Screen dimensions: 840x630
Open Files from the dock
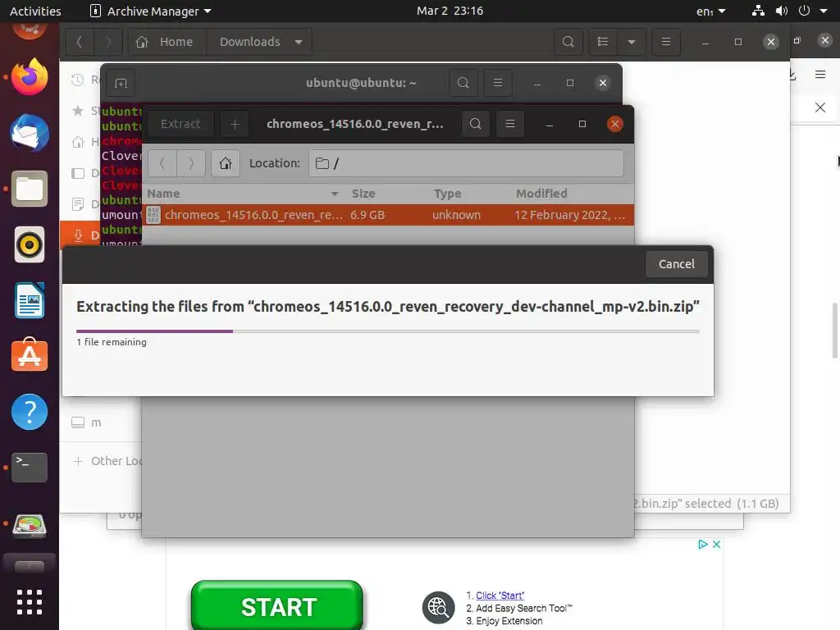point(30,189)
